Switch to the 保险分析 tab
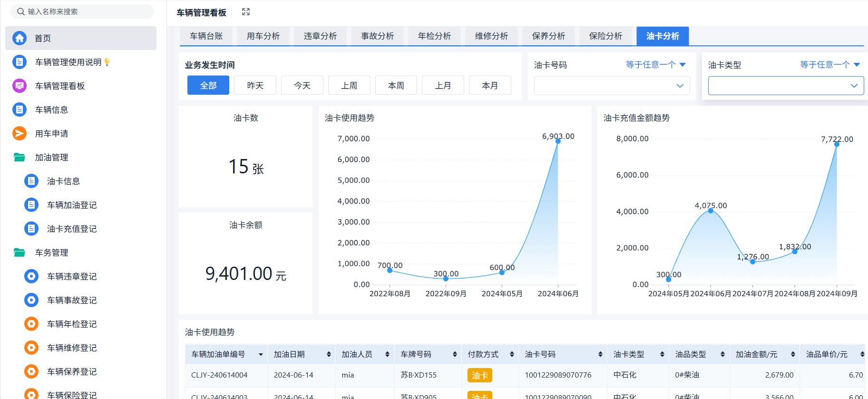This screenshot has width=868, height=399. (605, 36)
